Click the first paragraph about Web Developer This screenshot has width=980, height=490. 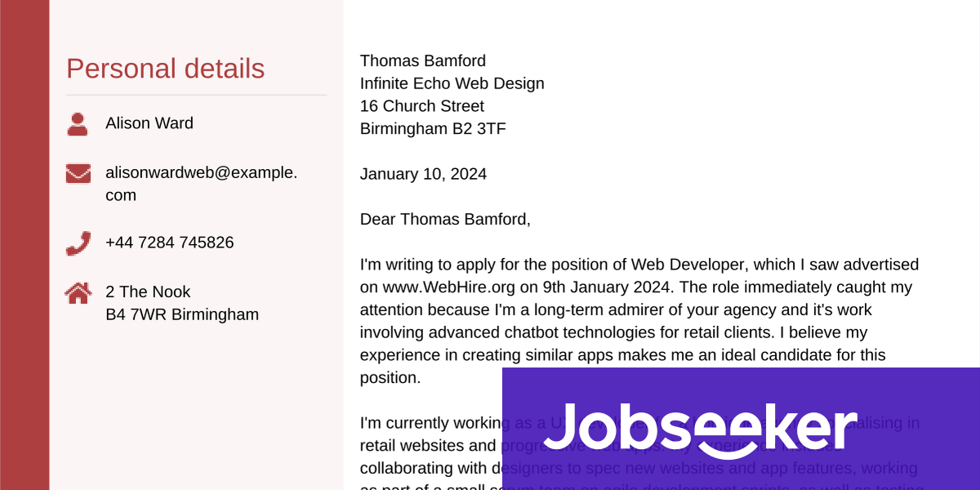click(639, 321)
